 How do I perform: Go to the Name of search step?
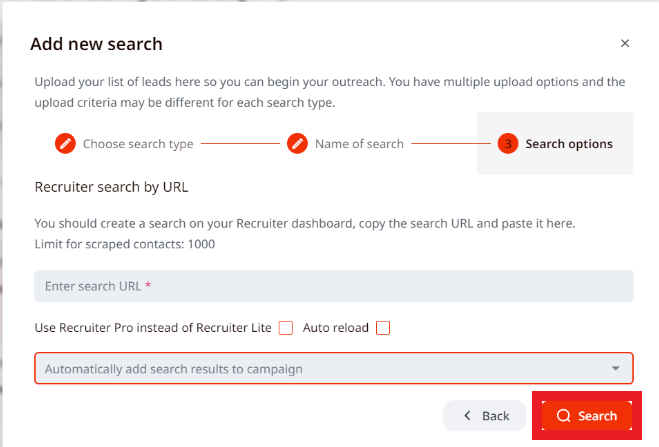pyautogui.click(x=359, y=144)
